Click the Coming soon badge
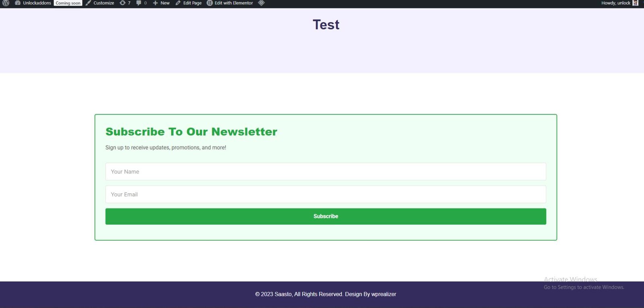The height and width of the screenshot is (308, 644). (68, 3)
